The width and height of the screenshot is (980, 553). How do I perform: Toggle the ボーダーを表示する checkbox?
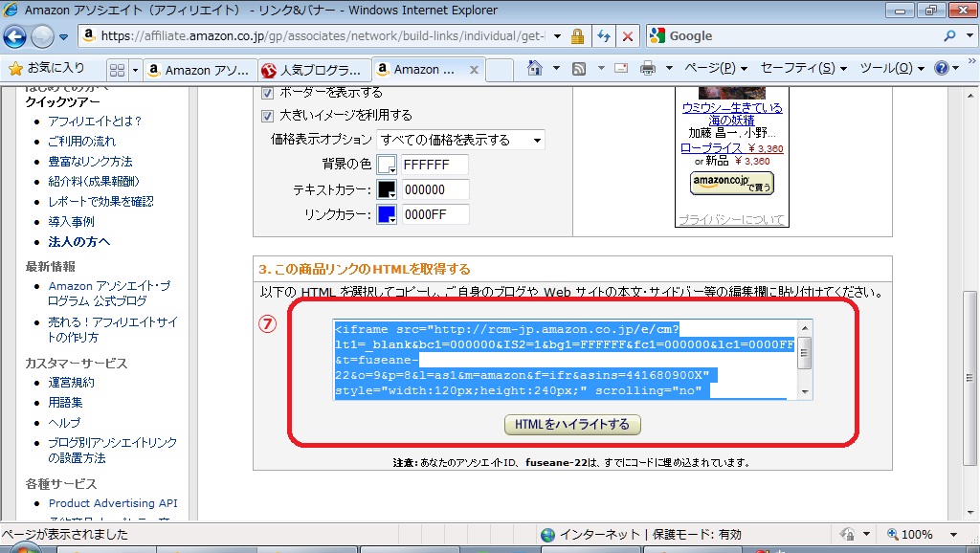[x=268, y=93]
